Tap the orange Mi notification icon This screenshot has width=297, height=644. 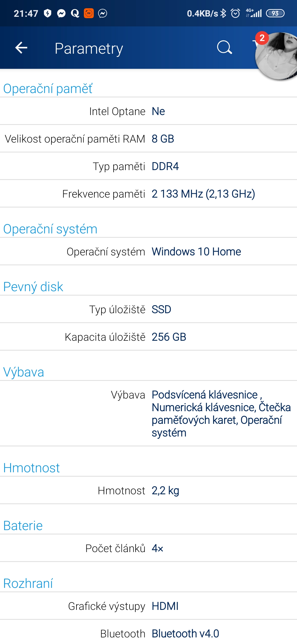(89, 13)
